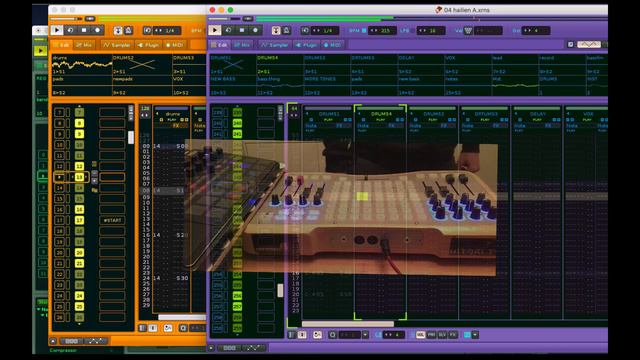Select track scopes view button at purple top right
Image resolution: width=640 pixels, height=360 pixels.
(589, 44)
